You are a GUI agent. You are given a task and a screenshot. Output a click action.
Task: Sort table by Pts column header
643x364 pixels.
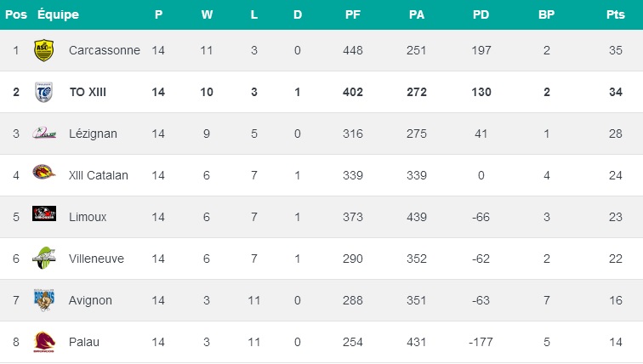point(615,14)
